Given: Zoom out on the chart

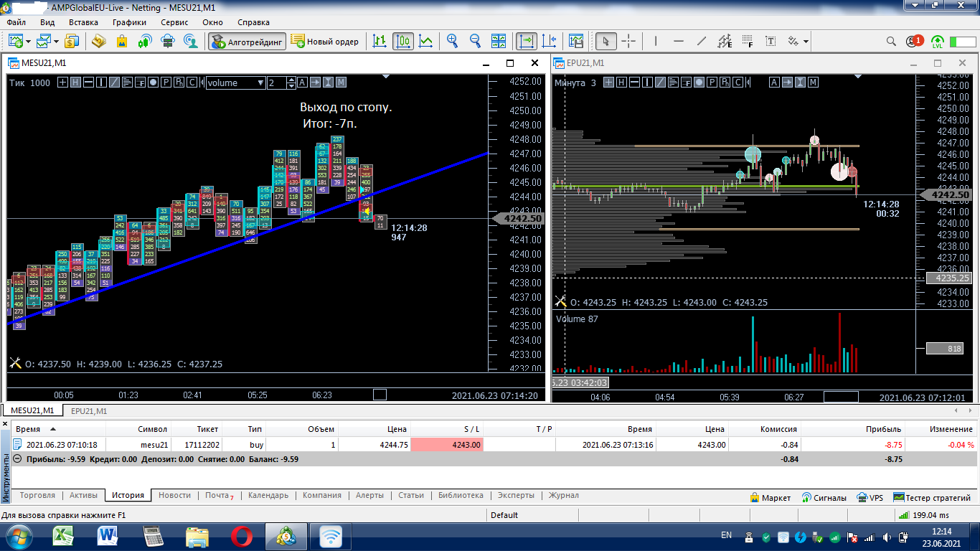Looking at the screenshot, I should click(x=475, y=41).
